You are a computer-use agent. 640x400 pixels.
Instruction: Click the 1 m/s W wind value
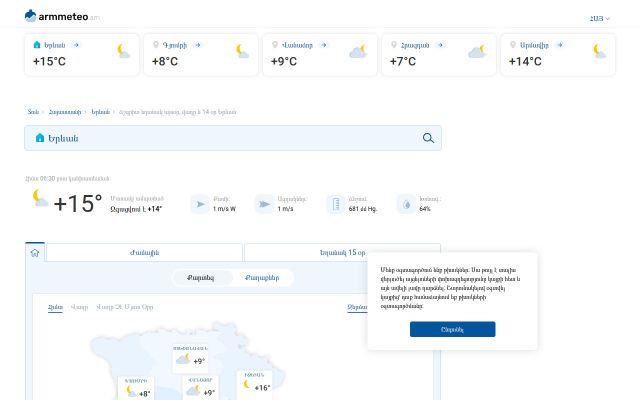224,209
